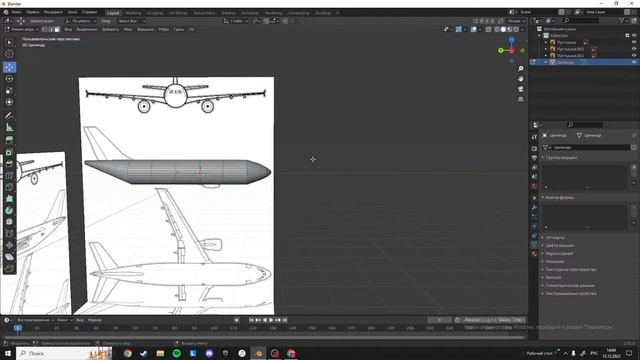640x360 pixels.
Task: Toggle X-ray display in viewport header
Action: (x=489, y=29)
